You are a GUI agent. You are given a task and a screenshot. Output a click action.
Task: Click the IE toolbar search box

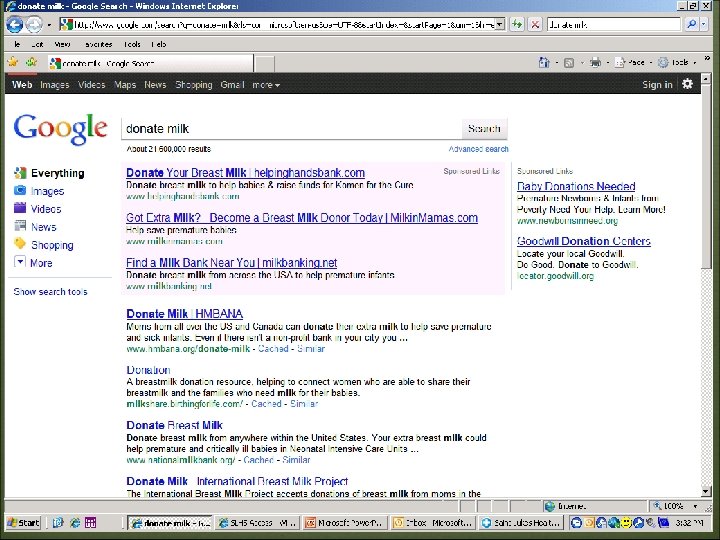pyautogui.click(x=613, y=24)
